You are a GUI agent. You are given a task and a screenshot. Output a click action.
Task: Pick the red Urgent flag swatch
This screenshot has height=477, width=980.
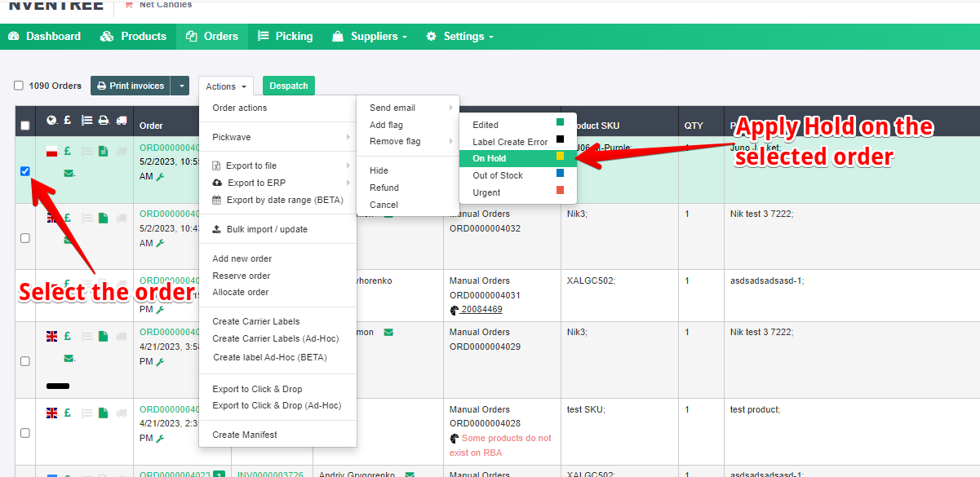[561, 190]
